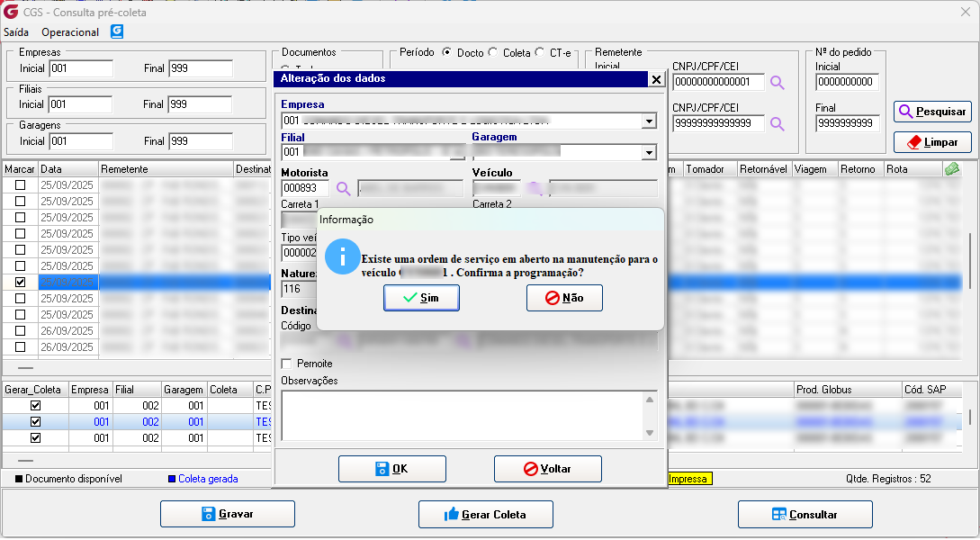Click the yellow Impressa legend label
980x540 pixels.
[x=690, y=480]
